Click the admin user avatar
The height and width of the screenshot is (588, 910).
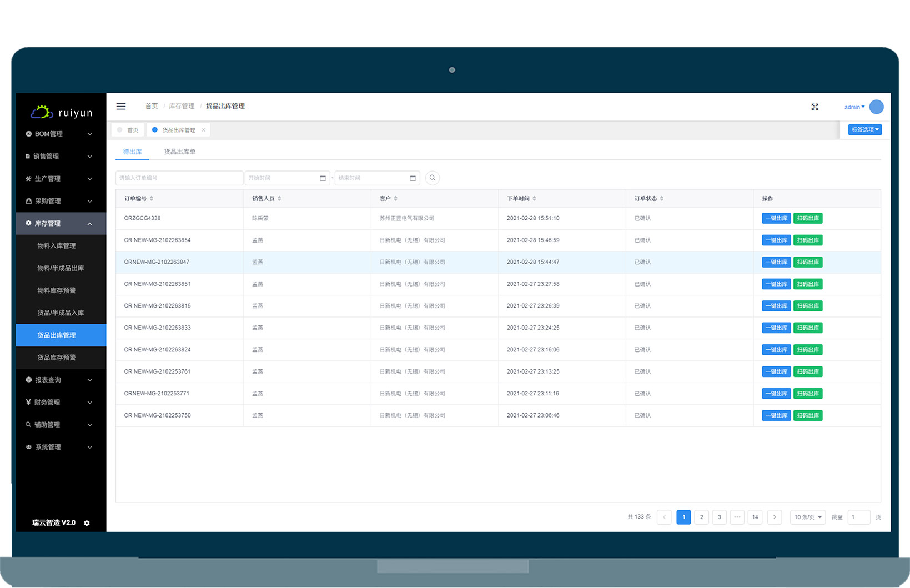[x=876, y=107]
